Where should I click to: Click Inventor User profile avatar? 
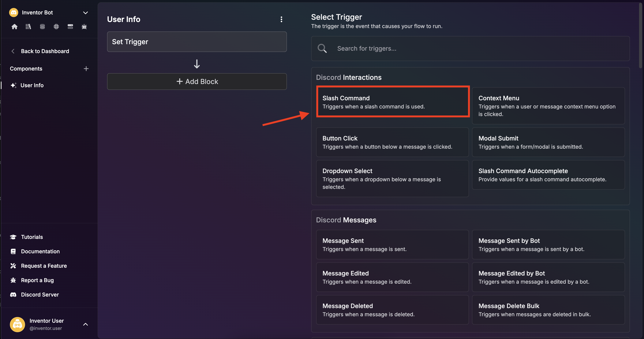point(17,325)
